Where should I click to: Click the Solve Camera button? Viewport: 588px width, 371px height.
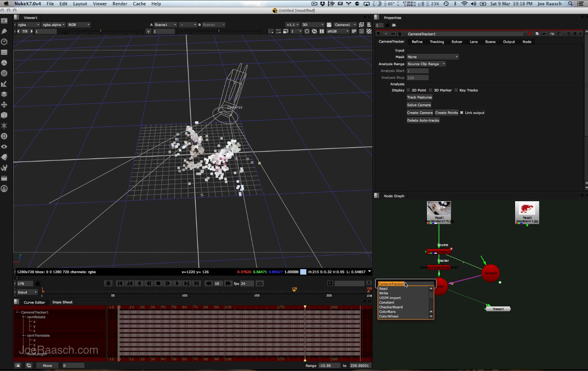pyautogui.click(x=419, y=105)
